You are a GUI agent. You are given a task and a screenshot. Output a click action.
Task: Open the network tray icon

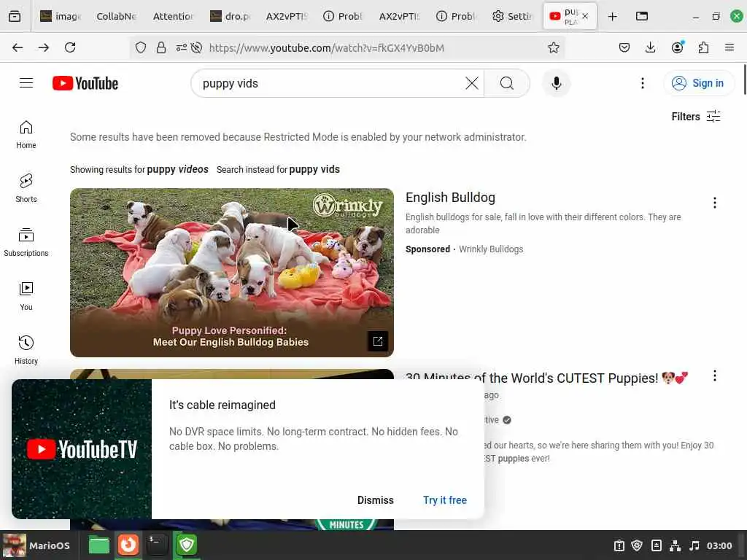[675, 545]
